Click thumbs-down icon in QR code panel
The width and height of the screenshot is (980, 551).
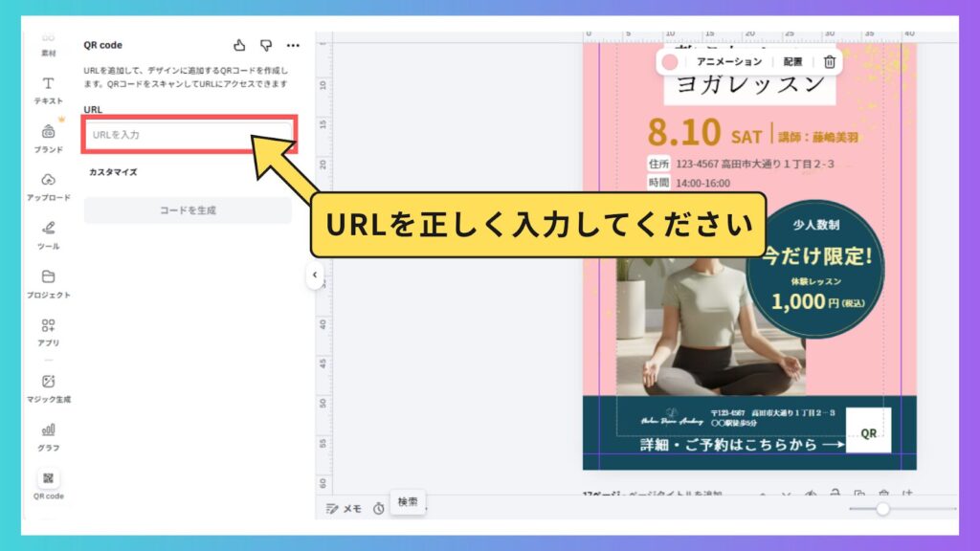click(266, 45)
